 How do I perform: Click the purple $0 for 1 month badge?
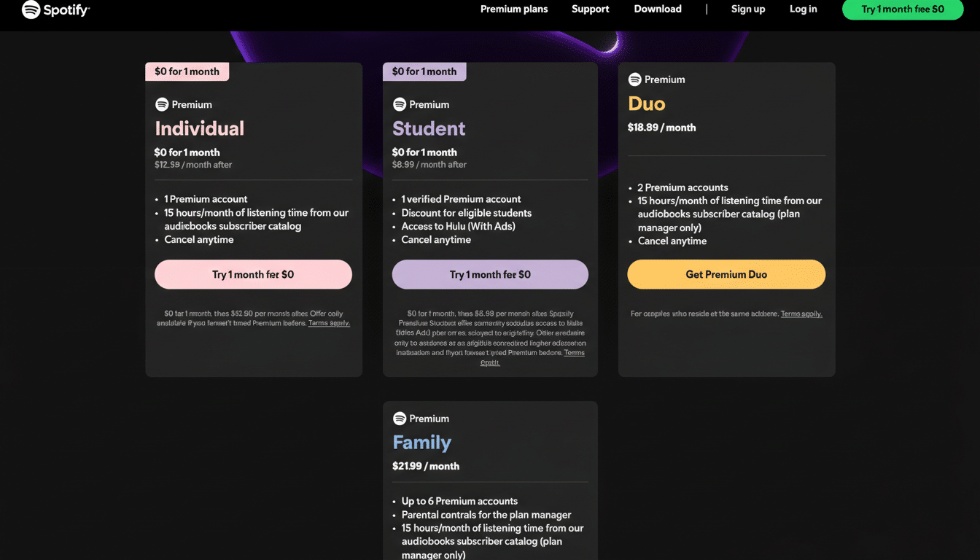point(424,71)
